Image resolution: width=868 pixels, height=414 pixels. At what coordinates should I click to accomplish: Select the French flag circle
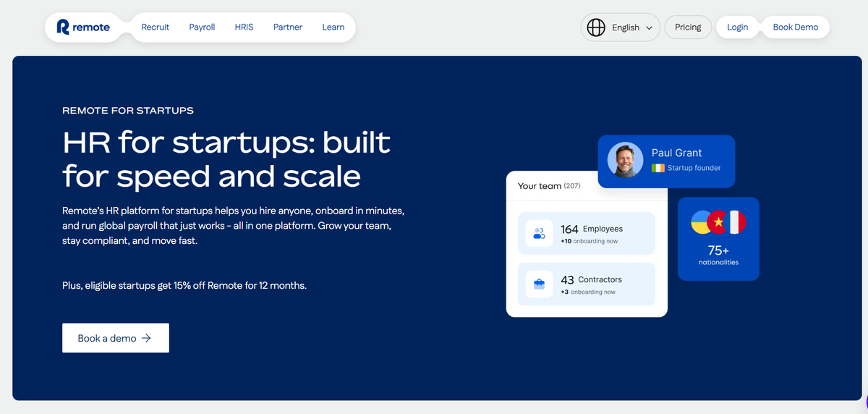(x=736, y=224)
